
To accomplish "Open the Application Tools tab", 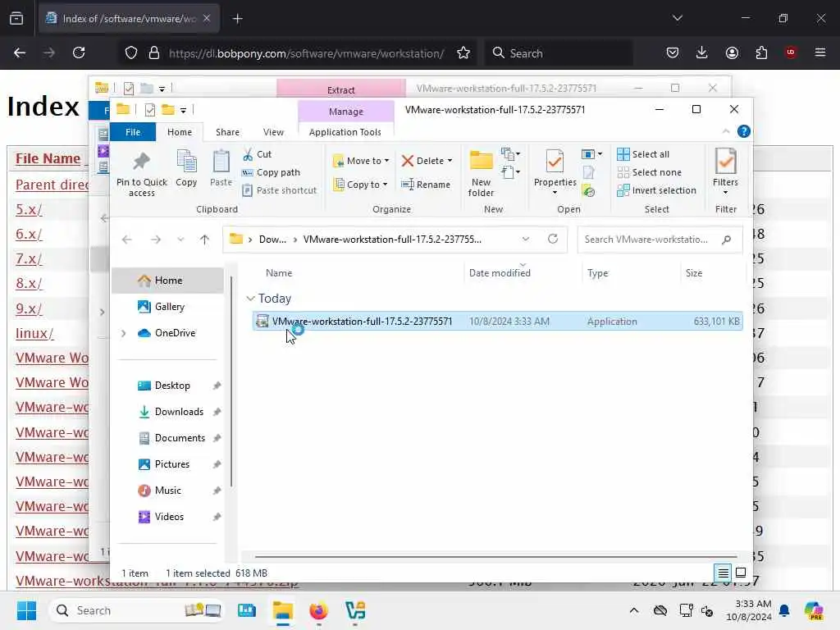I will tap(345, 132).
